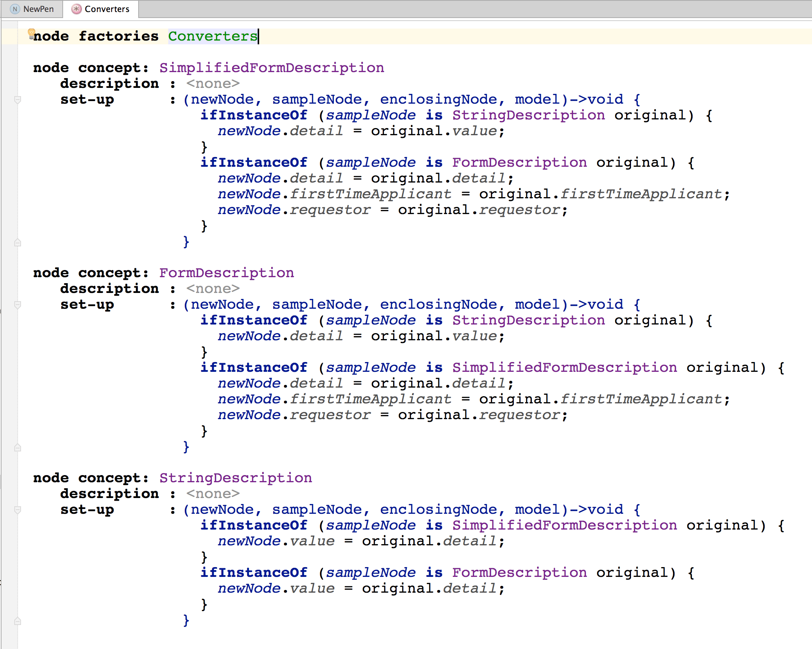Collapse the SimplifiedFormDescription set-up block fold marker

(17, 100)
